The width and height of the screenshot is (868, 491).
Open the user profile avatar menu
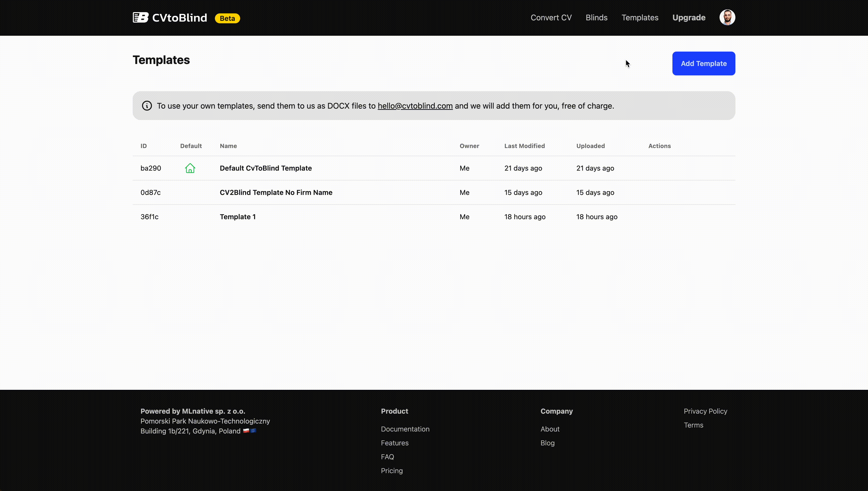727,18
